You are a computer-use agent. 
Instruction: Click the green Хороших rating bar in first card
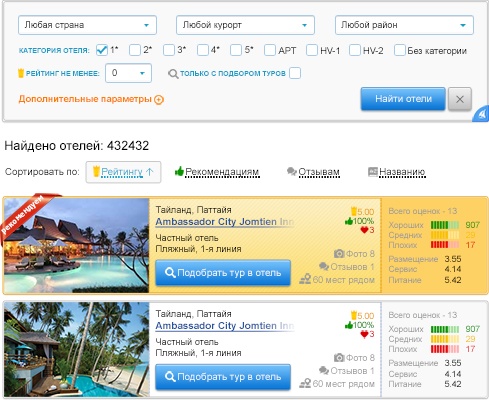click(x=445, y=225)
